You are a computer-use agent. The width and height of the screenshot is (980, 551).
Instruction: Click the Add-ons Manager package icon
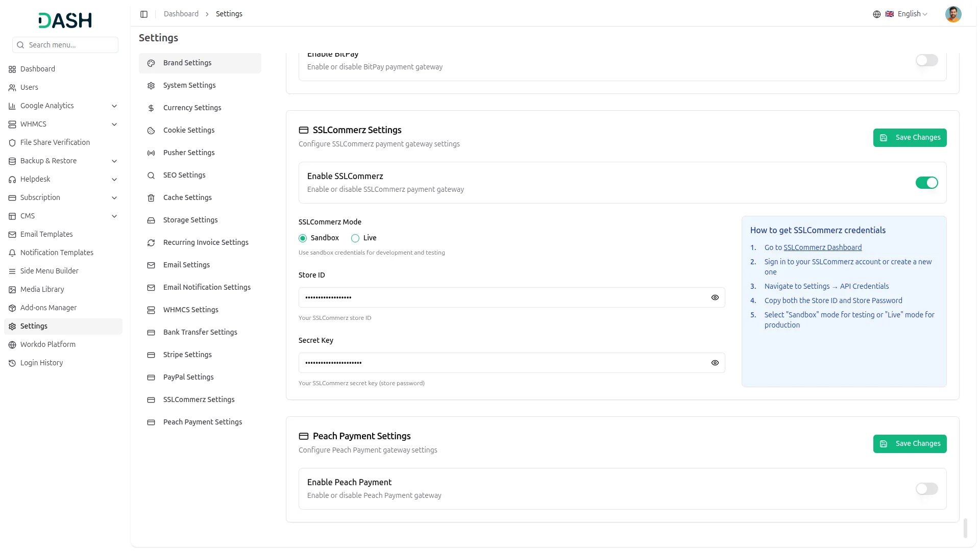tap(12, 308)
